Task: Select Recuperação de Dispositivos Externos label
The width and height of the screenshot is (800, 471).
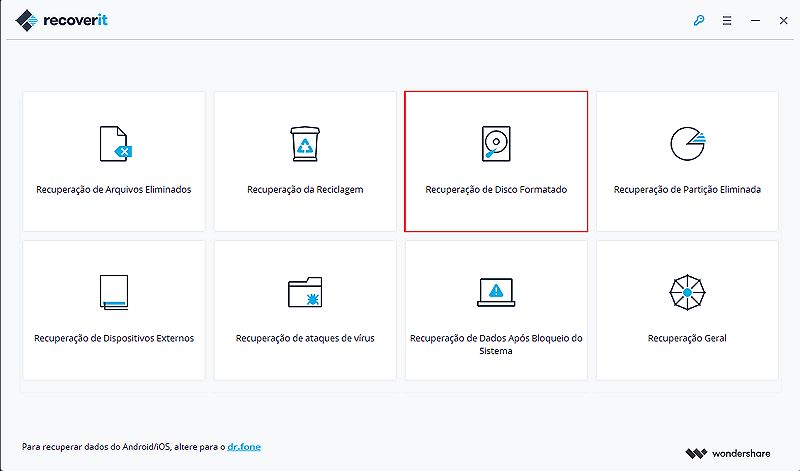Action: click(114, 338)
